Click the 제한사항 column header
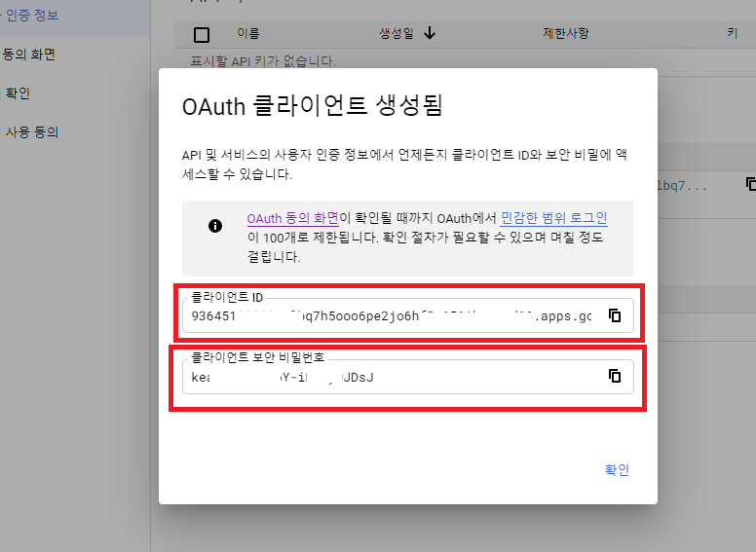This screenshot has height=552, width=756. point(565,34)
